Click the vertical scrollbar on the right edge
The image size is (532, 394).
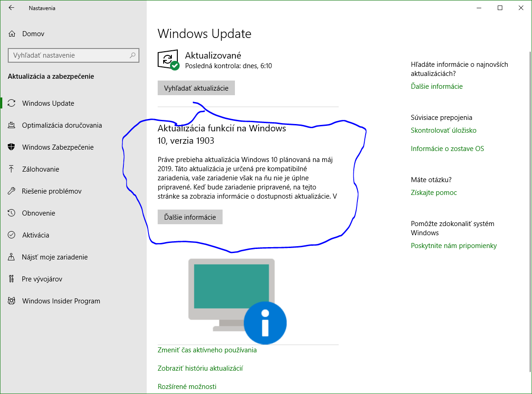[530, 210]
